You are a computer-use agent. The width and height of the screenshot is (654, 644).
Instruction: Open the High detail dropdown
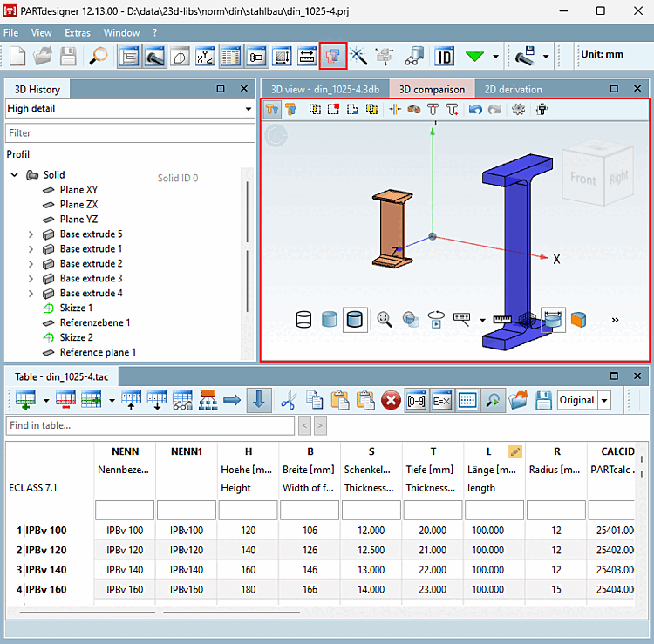coord(249,109)
